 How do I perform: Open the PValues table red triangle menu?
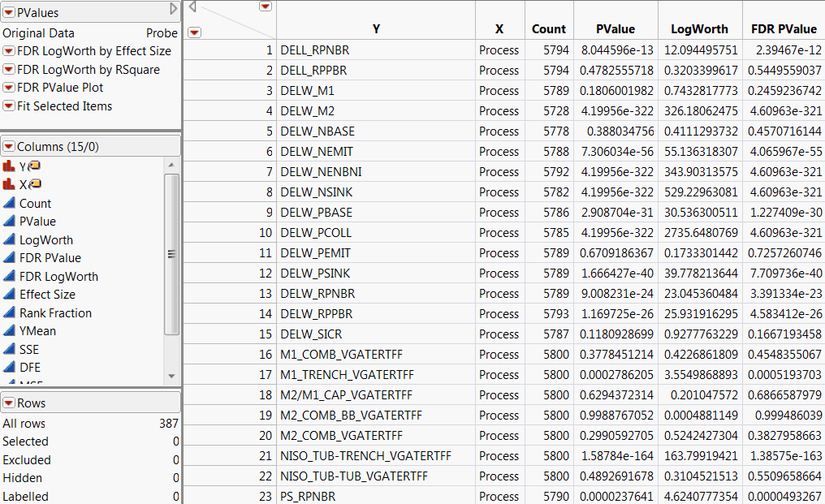tap(8, 13)
